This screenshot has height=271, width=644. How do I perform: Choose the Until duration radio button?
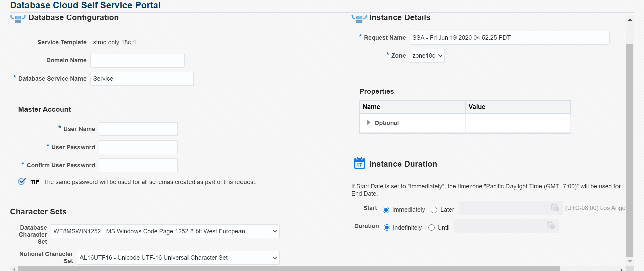click(x=432, y=228)
